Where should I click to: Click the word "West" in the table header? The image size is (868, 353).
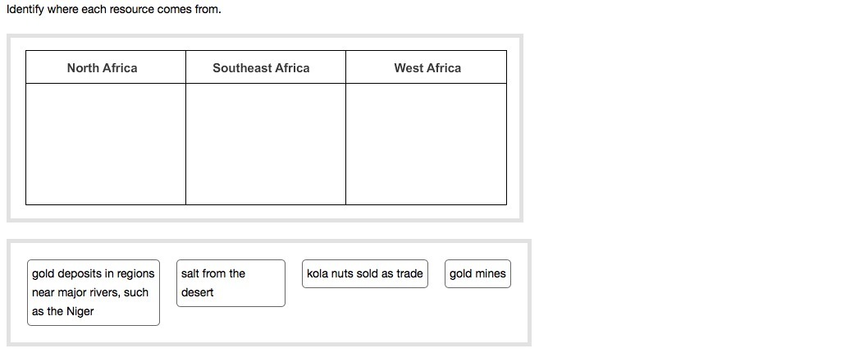click(x=409, y=68)
